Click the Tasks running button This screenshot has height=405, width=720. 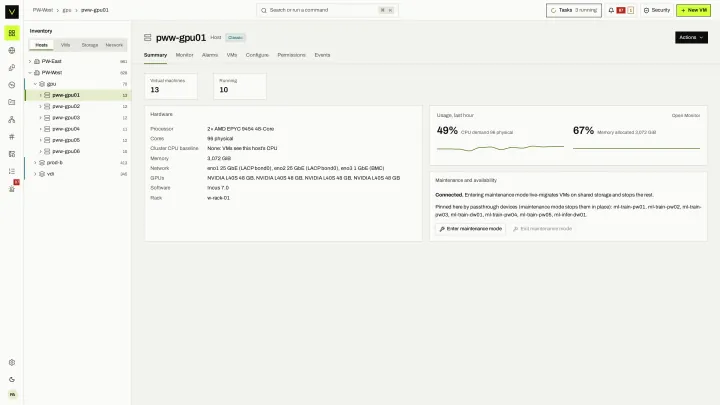pyautogui.click(x=574, y=10)
